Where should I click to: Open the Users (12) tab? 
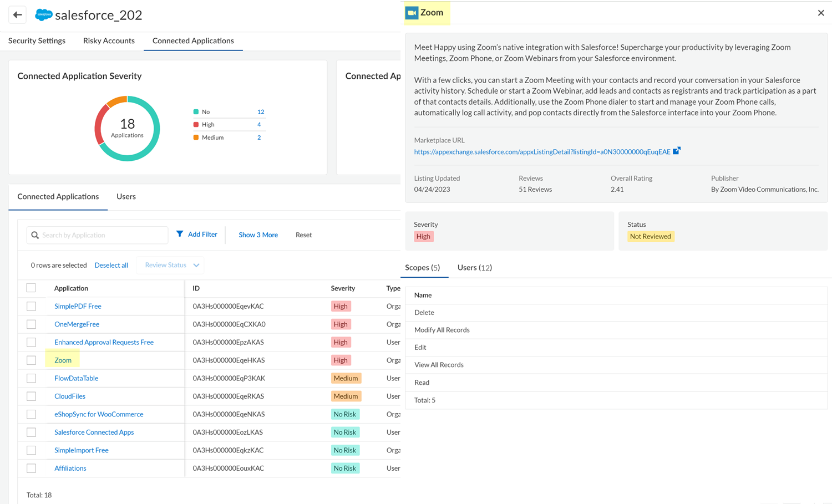pyautogui.click(x=474, y=268)
